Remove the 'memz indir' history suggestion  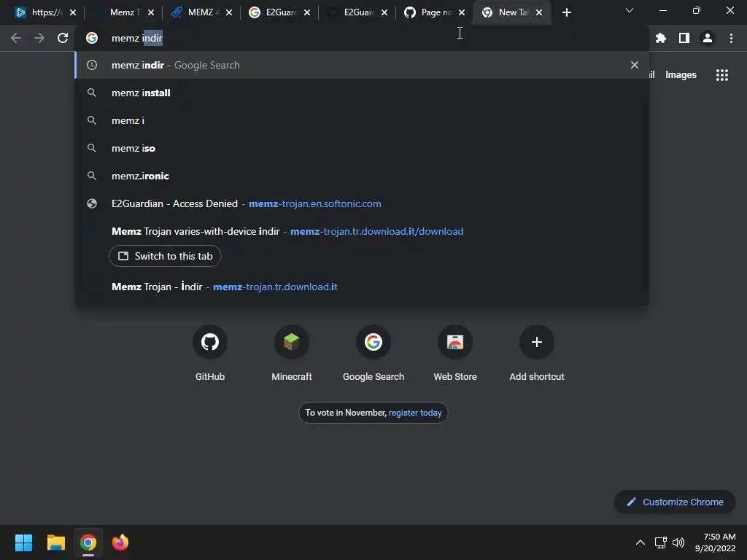[634, 65]
